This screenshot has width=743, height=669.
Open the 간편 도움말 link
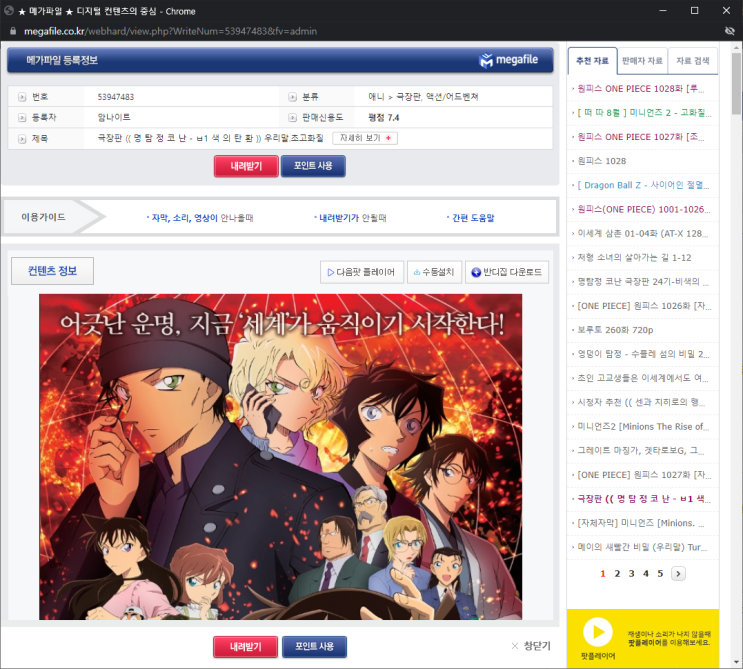point(472,218)
